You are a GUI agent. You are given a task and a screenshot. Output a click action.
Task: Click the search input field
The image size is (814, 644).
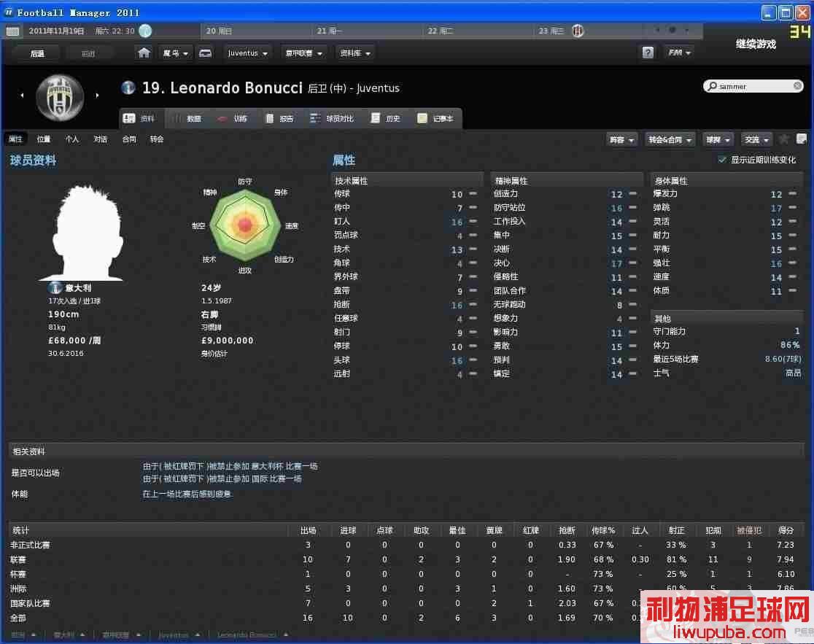(x=753, y=86)
